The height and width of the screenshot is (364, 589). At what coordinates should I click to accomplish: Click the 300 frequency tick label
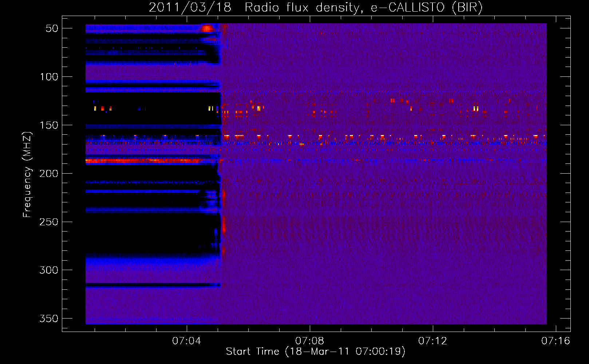pos(49,270)
